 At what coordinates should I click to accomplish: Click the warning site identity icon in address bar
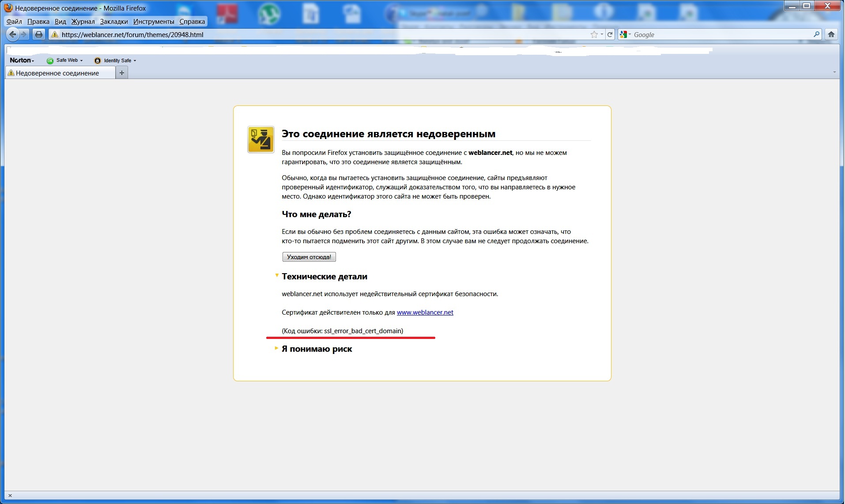[55, 34]
